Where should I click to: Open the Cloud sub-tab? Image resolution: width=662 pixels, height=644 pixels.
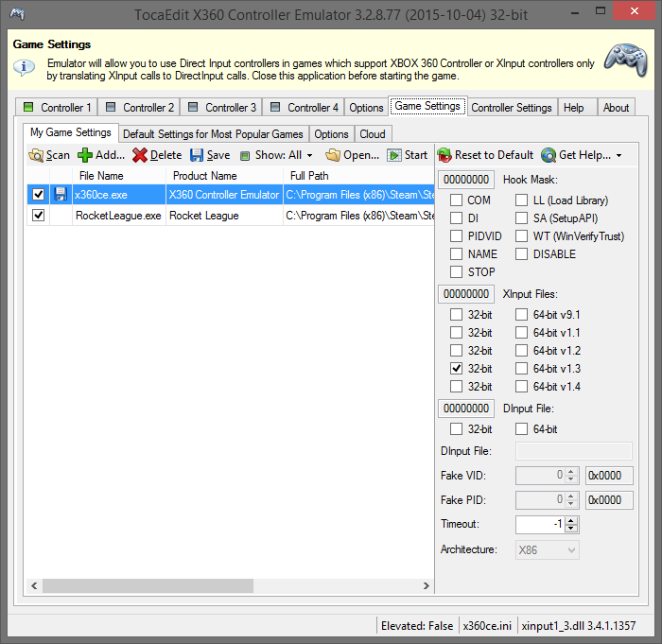click(x=373, y=134)
